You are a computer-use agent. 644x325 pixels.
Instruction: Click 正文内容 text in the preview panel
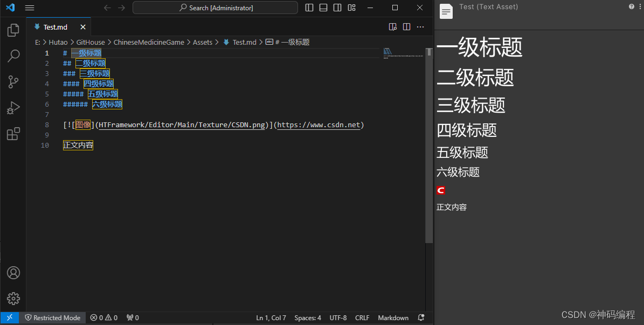coord(452,207)
